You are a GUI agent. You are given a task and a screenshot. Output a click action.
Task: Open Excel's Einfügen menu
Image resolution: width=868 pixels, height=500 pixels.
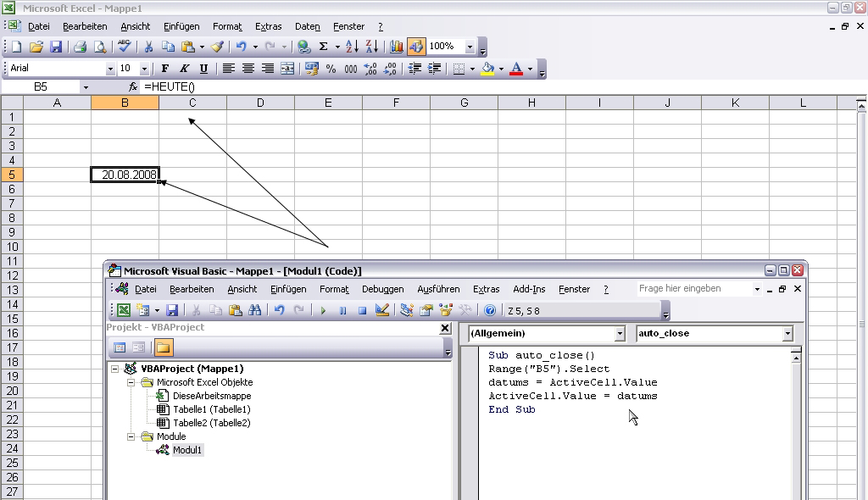(x=181, y=26)
